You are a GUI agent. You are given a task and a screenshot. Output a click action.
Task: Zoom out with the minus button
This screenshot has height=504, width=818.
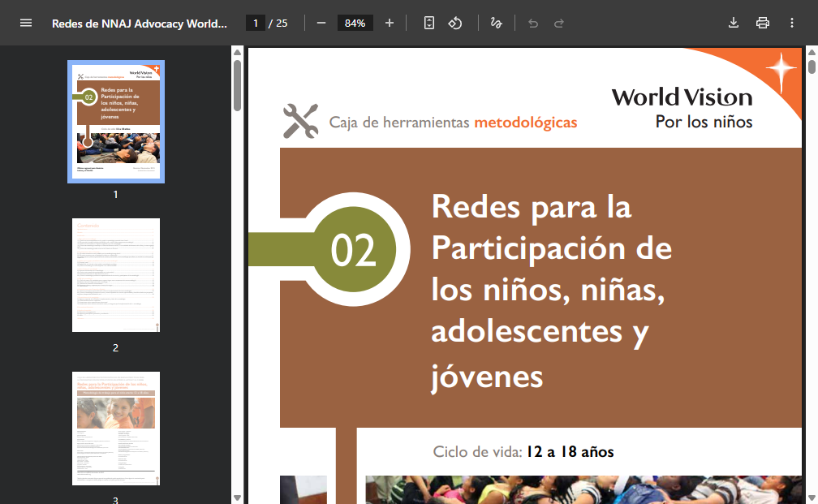(321, 23)
